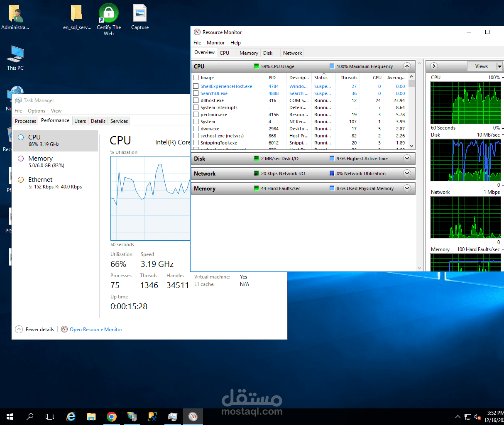Click Resource Monitor title bar gauge icon
This screenshot has width=504, height=425.
point(197,32)
